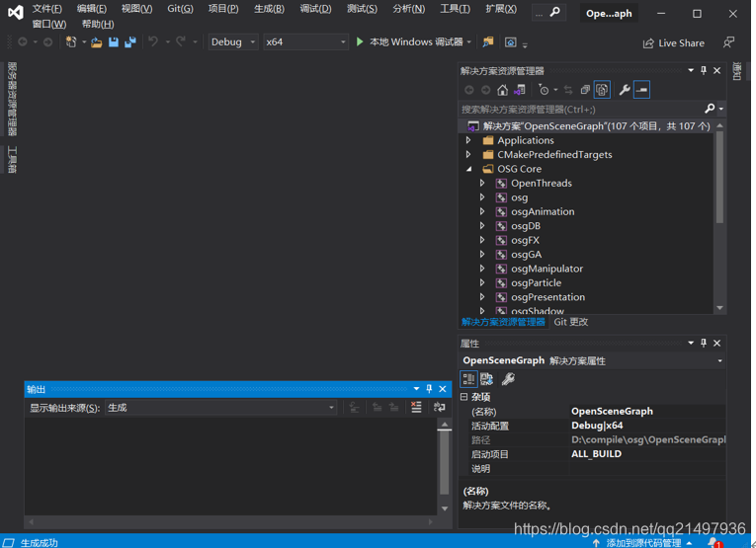Open the 工具箱 side tab
The width and height of the screenshot is (756, 548).
12,159
